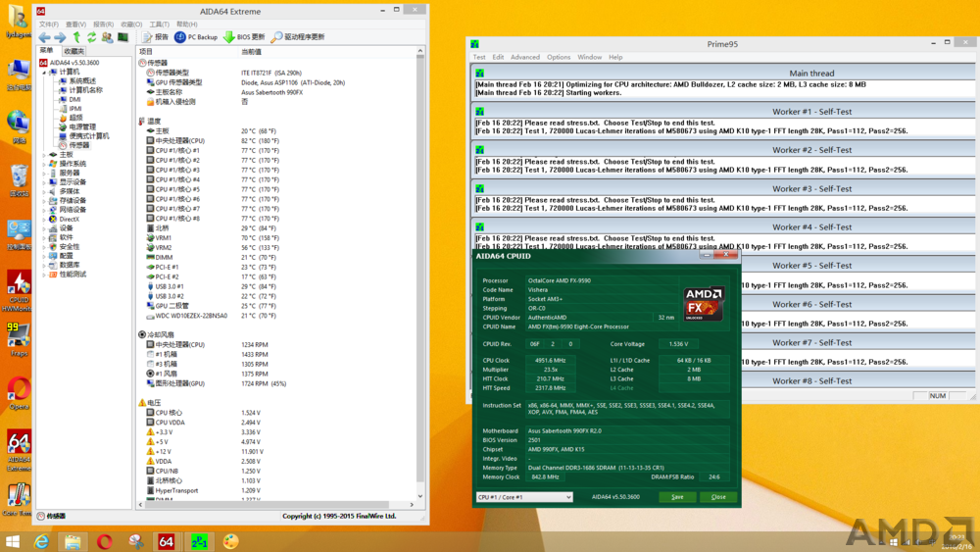Screen dimensions: 980x552
Task: Open Advanced menu in Prime95
Action: tap(525, 57)
